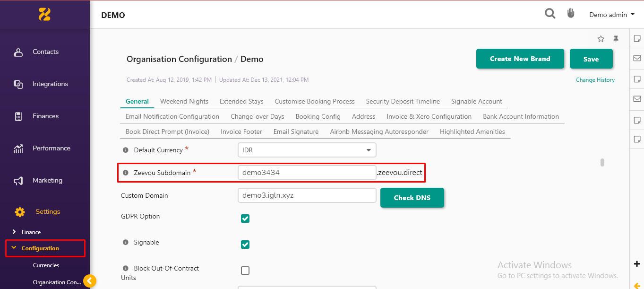Show info for Default Currency
Screen dimensions: 644x289
(x=126, y=150)
